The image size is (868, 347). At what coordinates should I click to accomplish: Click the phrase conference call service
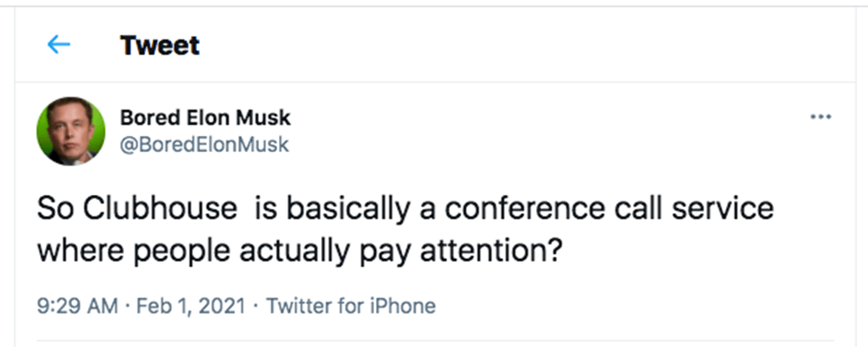pos(610,209)
